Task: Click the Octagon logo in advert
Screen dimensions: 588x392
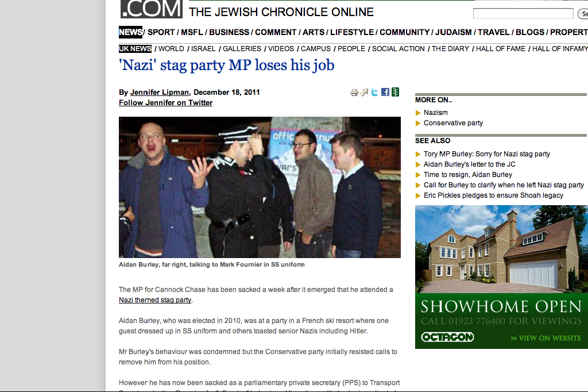Action: [447, 337]
